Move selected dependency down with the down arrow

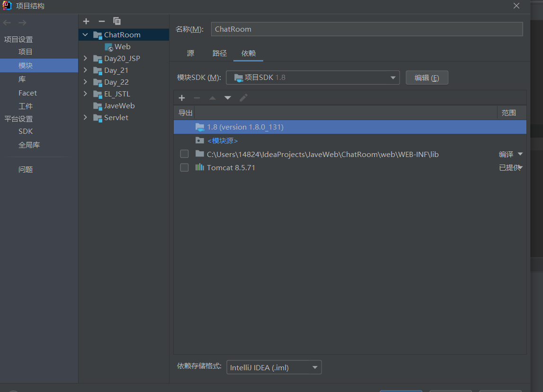pos(227,98)
